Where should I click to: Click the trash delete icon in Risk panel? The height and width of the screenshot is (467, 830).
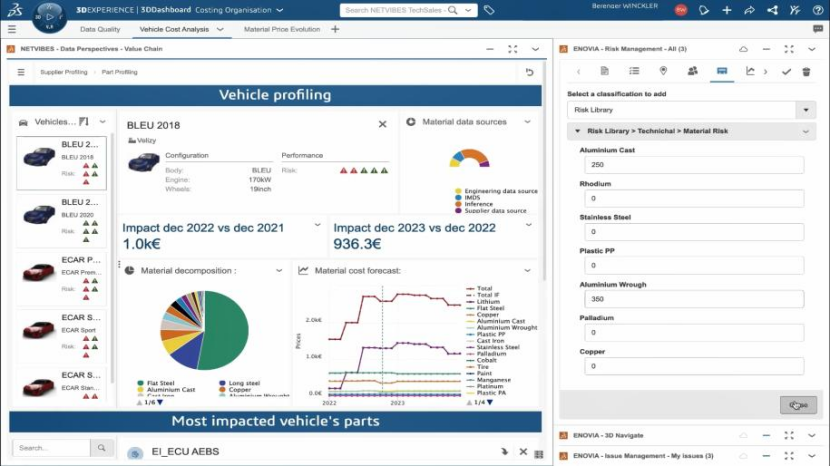[x=806, y=71]
